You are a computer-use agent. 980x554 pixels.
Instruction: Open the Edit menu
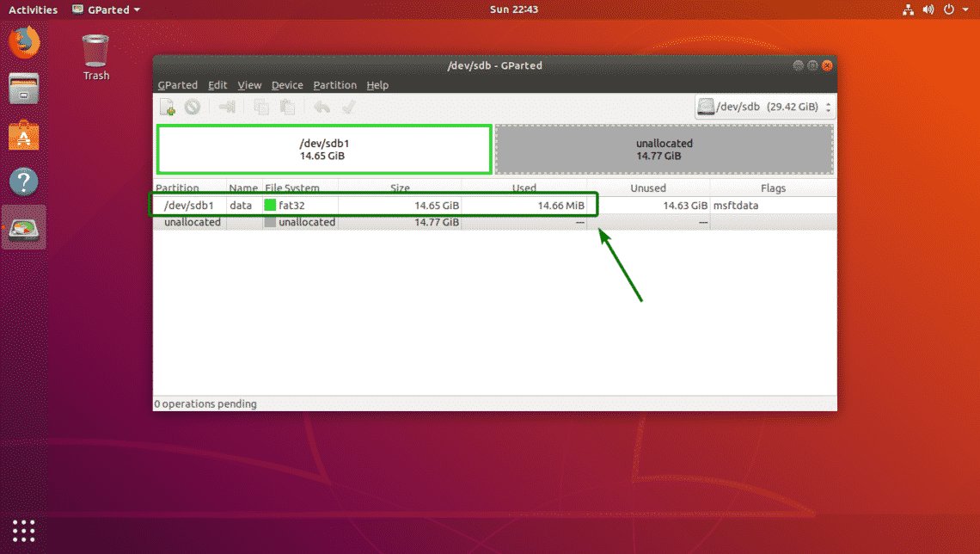click(217, 85)
